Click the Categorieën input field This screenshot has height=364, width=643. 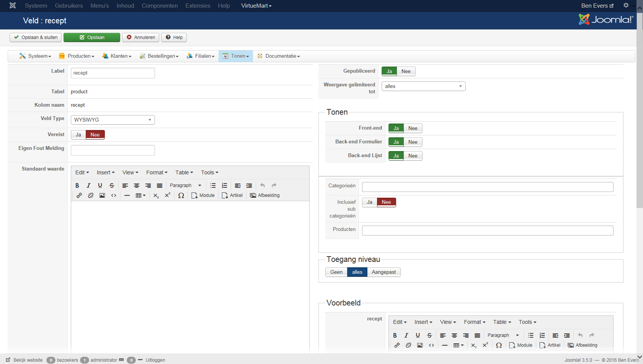[x=488, y=187]
